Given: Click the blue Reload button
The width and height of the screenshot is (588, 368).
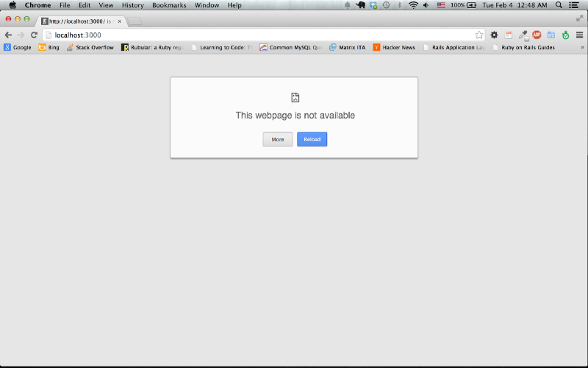Looking at the screenshot, I should 312,139.
